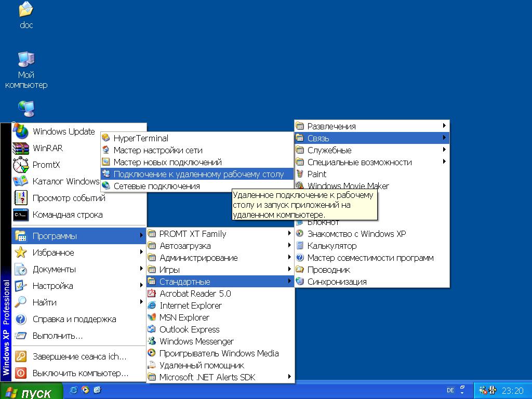Viewport: 532px width, 399px height.
Task: Expand the Служебные submenu arrow
Action: click(444, 149)
